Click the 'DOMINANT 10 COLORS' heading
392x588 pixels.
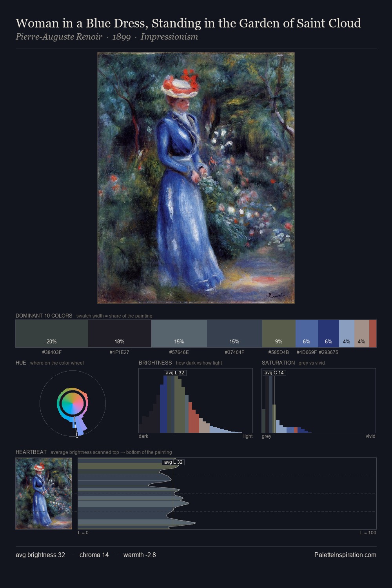44,316
